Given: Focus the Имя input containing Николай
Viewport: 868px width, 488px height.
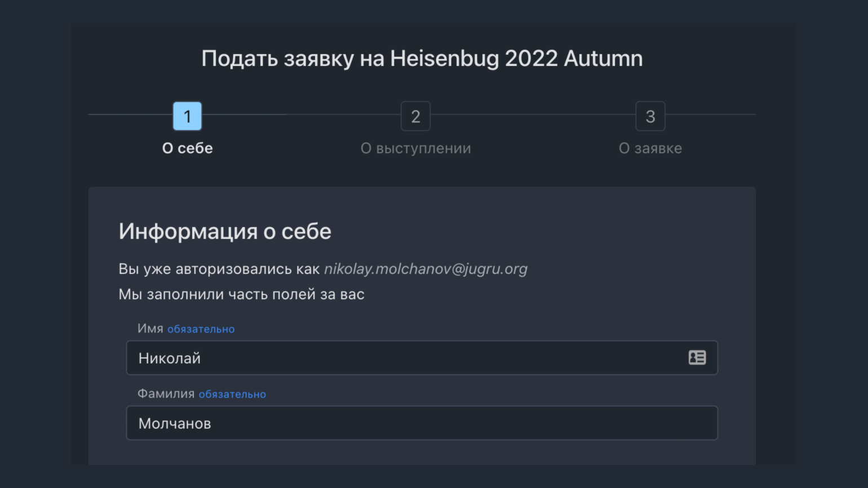Looking at the screenshot, I should click(x=422, y=358).
